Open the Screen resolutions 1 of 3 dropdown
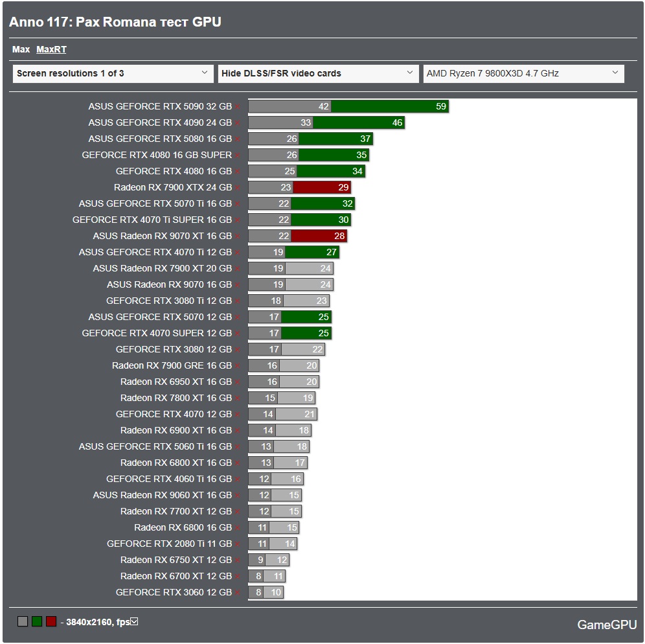 [113, 73]
